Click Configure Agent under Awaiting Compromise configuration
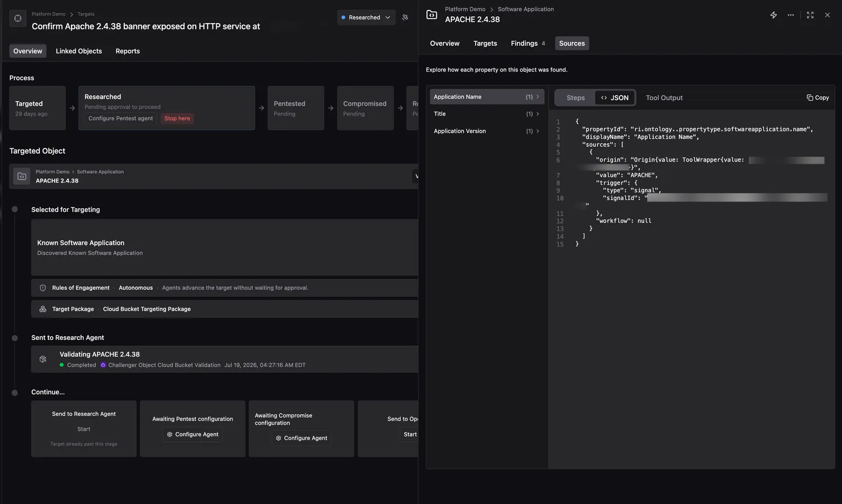The image size is (842, 504). 302,438
